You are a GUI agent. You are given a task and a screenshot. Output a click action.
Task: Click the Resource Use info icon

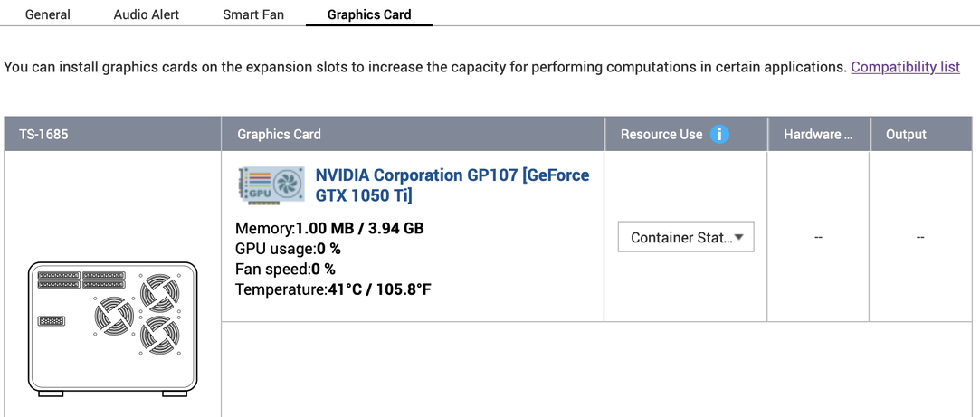719,134
